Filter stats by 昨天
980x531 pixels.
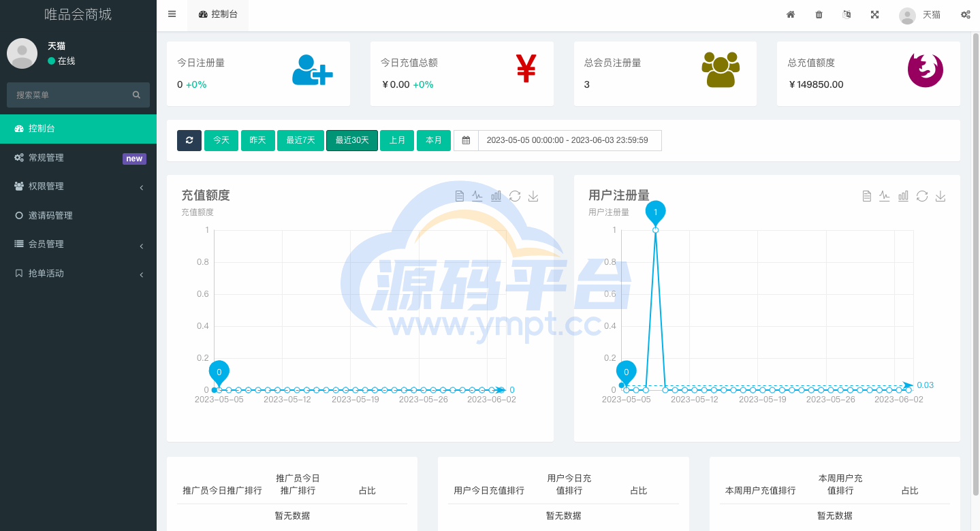(x=258, y=140)
